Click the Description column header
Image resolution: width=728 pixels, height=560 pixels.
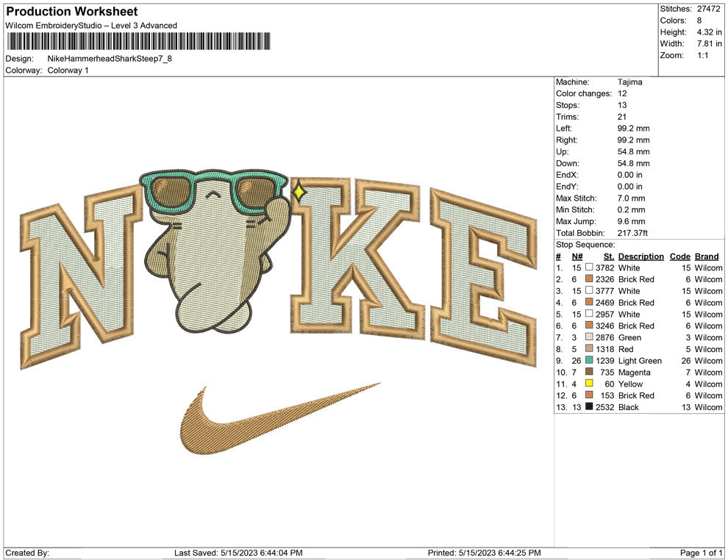(x=640, y=256)
